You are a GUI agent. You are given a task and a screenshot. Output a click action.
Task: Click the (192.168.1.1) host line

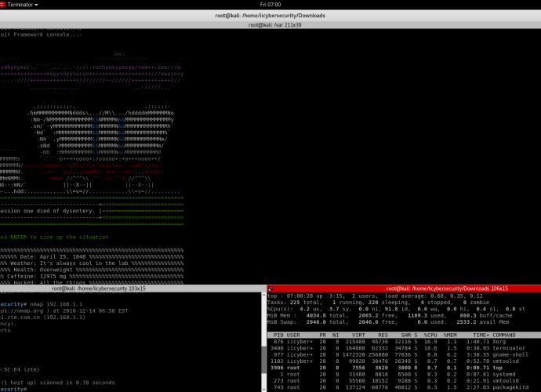point(42,317)
